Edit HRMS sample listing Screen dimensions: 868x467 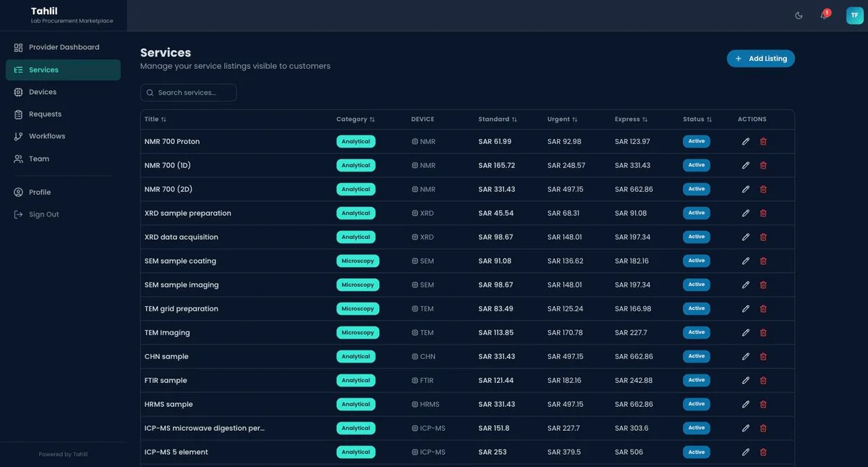click(746, 404)
